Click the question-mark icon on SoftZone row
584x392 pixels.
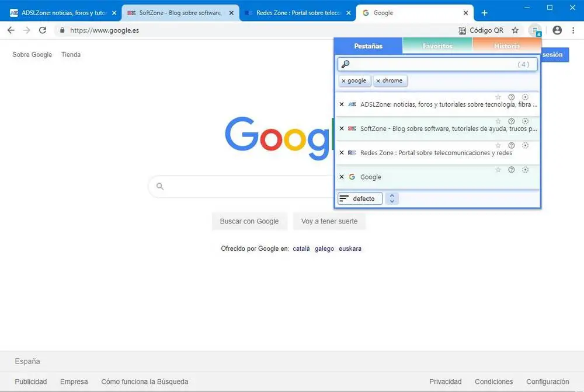(x=512, y=121)
